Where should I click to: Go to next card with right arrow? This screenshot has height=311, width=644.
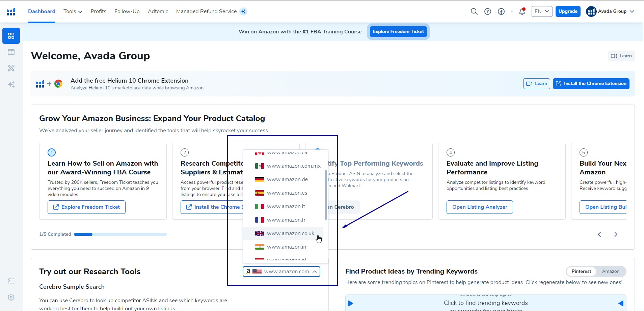coord(616,234)
